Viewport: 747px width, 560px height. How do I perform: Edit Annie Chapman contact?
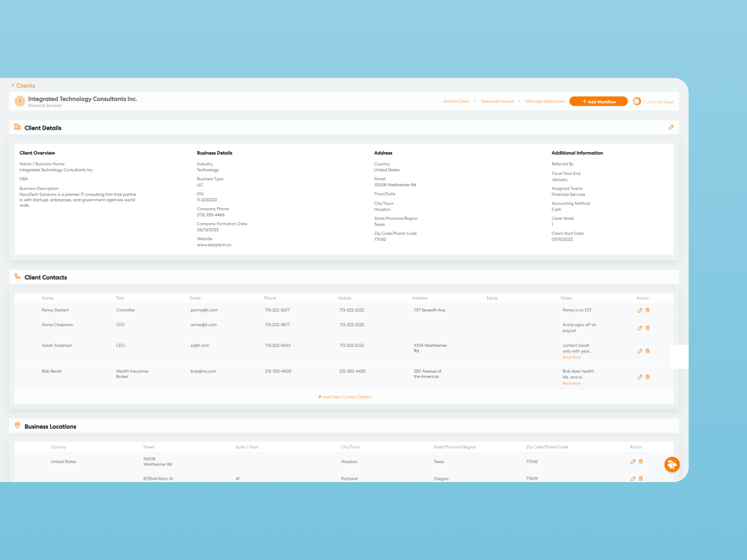[640, 328]
